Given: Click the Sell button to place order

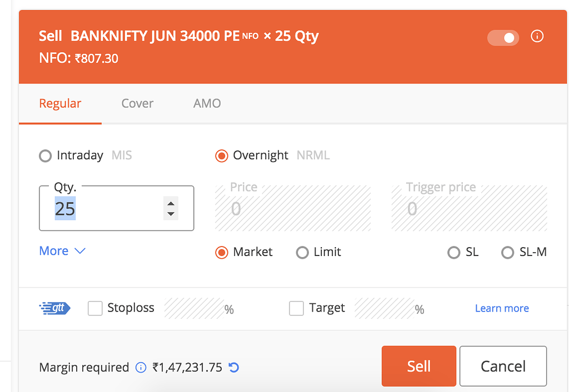Looking at the screenshot, I should 418,366.
